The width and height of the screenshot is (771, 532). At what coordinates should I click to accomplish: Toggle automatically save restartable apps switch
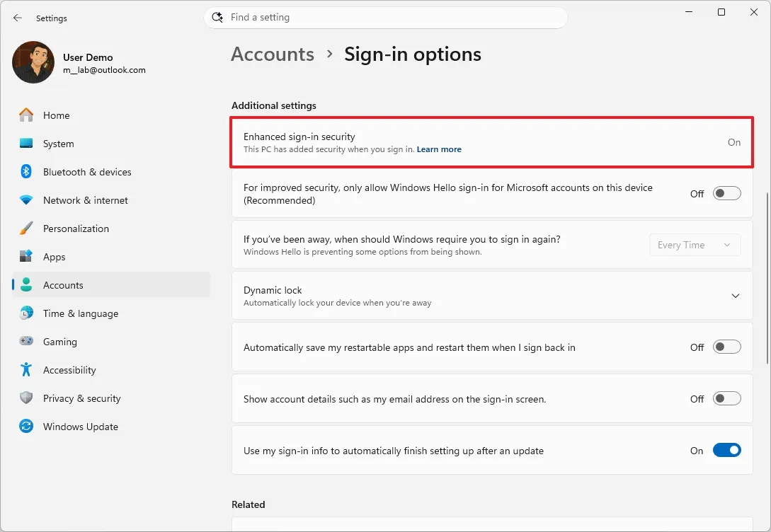[x=726, y=347]
